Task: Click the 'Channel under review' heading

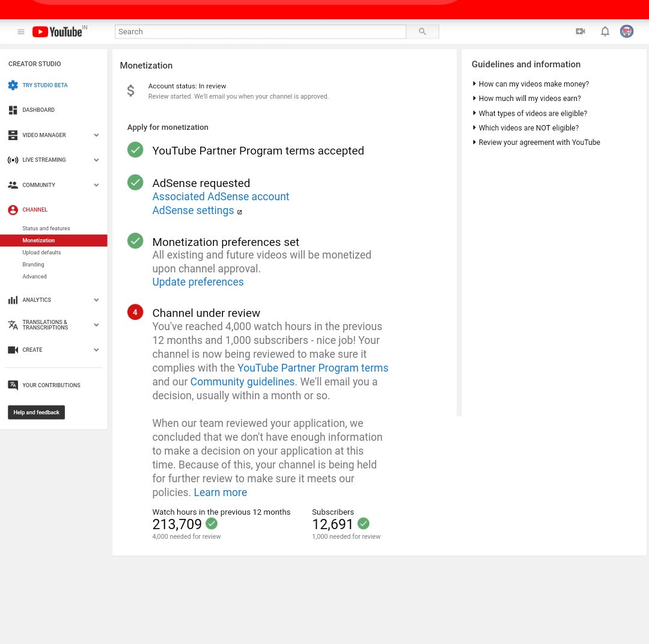Action: [206, 313]
